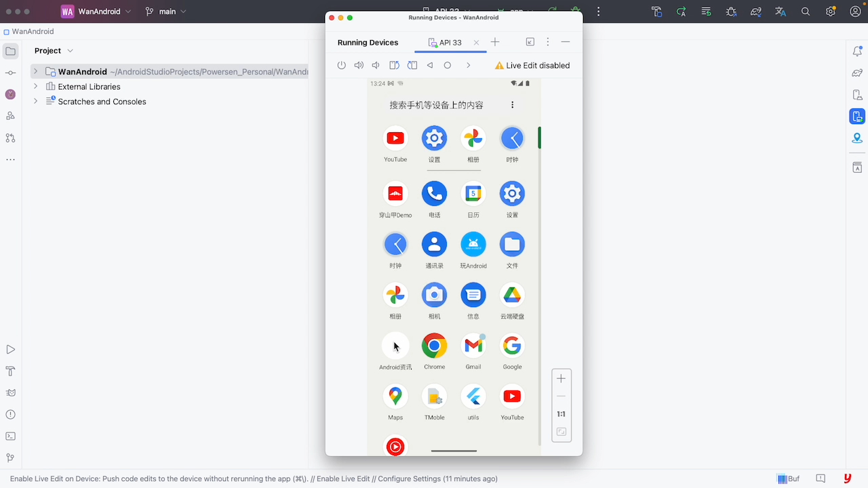Click the emulator app drawer scrollbar
Screen dimensions: 868x488
click(540, 138)
